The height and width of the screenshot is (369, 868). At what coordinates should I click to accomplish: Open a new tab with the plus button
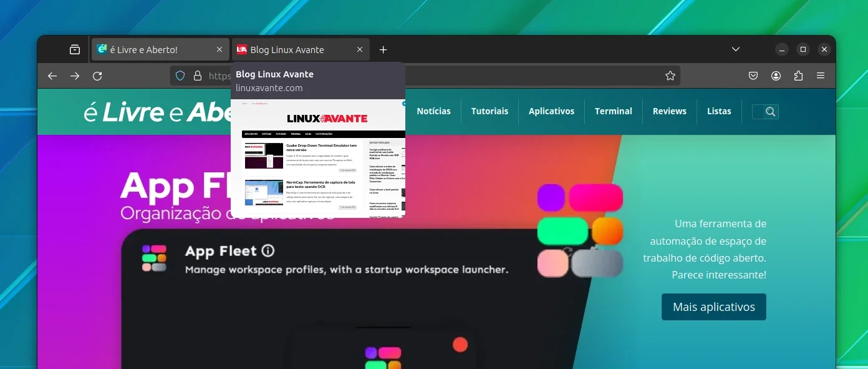click(383, 49)
